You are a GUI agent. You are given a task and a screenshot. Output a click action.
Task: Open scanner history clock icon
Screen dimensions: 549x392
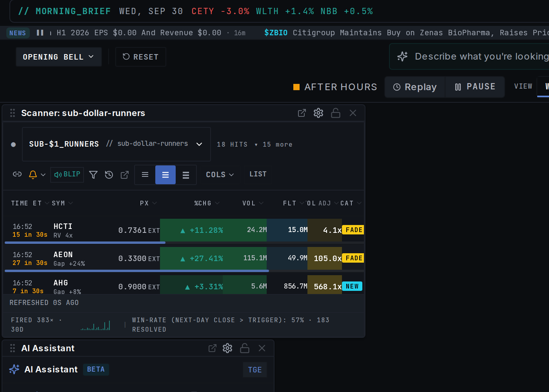pyautogui.click(x=109, y=174)
